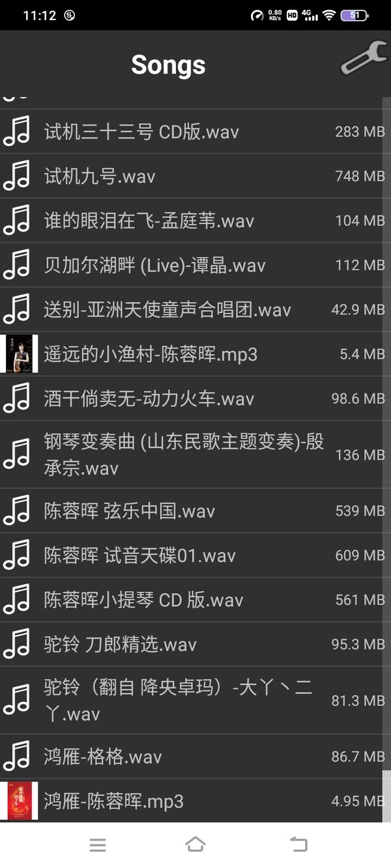The image size is (391, 868).
Task: Tap Android home navigation icon
Action: [195, 845]
